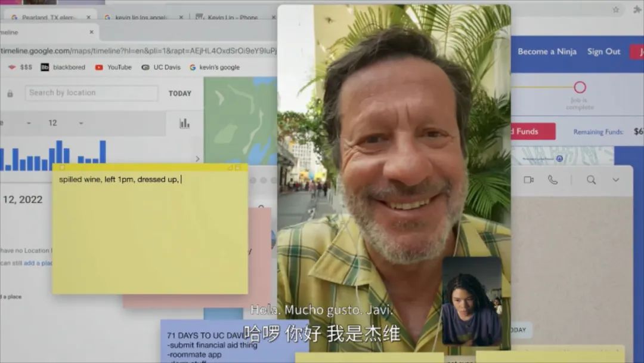
Task: Click the next arrow beside the histogram
Action: pos(197,159)
